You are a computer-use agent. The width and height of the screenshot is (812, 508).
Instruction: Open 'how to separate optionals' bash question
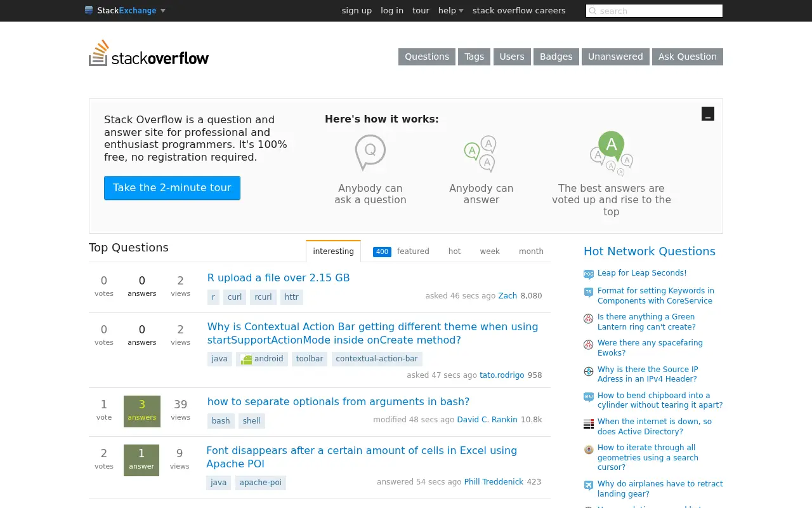(x=338, y=401)
